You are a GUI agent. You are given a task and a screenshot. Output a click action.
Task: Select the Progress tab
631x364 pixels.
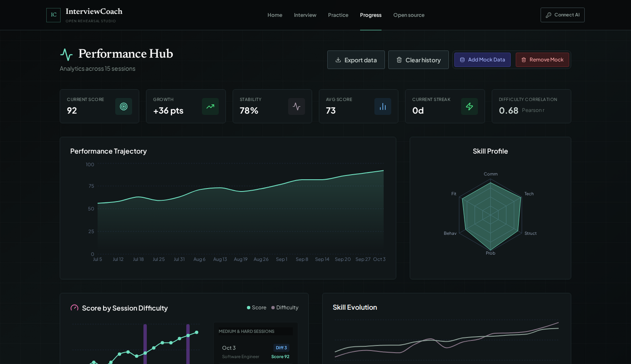tap(371, 15)
